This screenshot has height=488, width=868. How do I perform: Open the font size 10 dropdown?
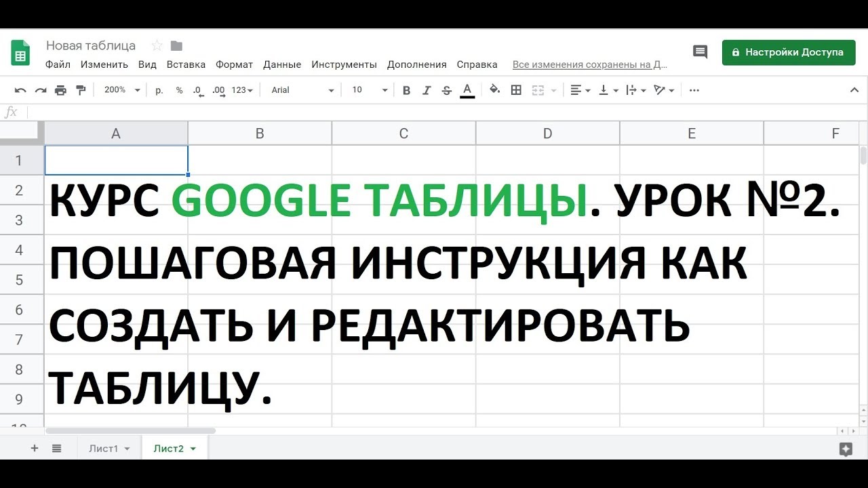[x=370, y=90]
